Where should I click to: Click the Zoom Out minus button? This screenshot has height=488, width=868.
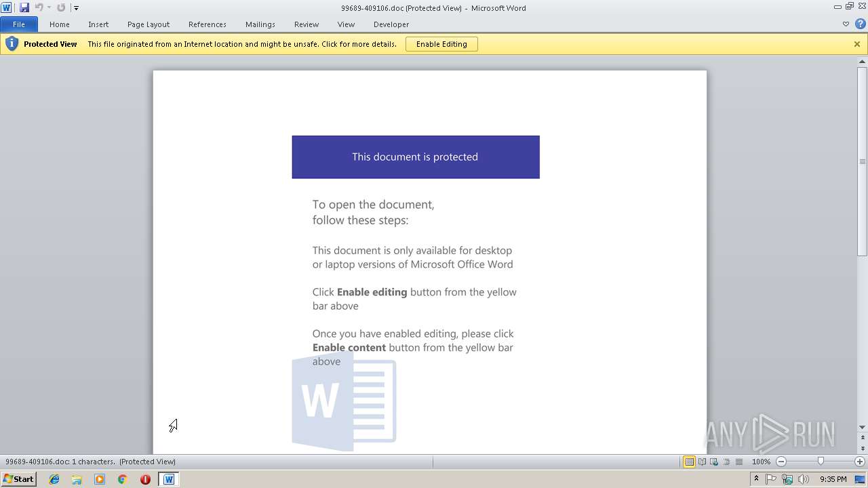pos(781,462)
